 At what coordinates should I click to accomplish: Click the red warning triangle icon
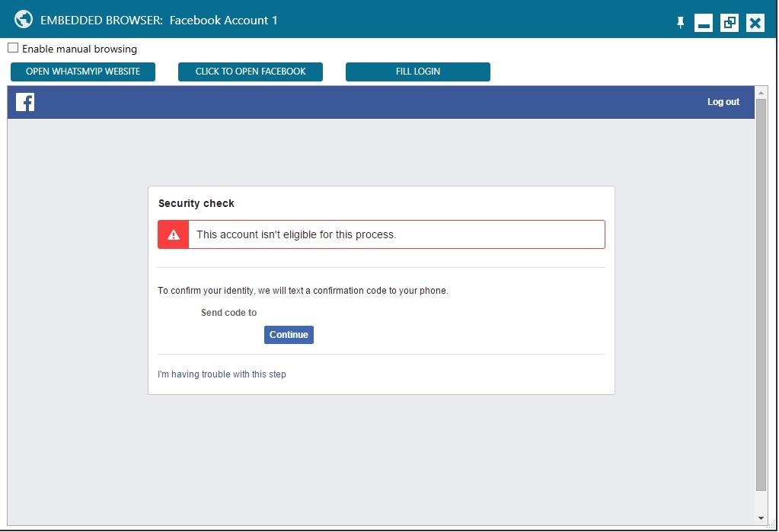(x=174, y=234)
